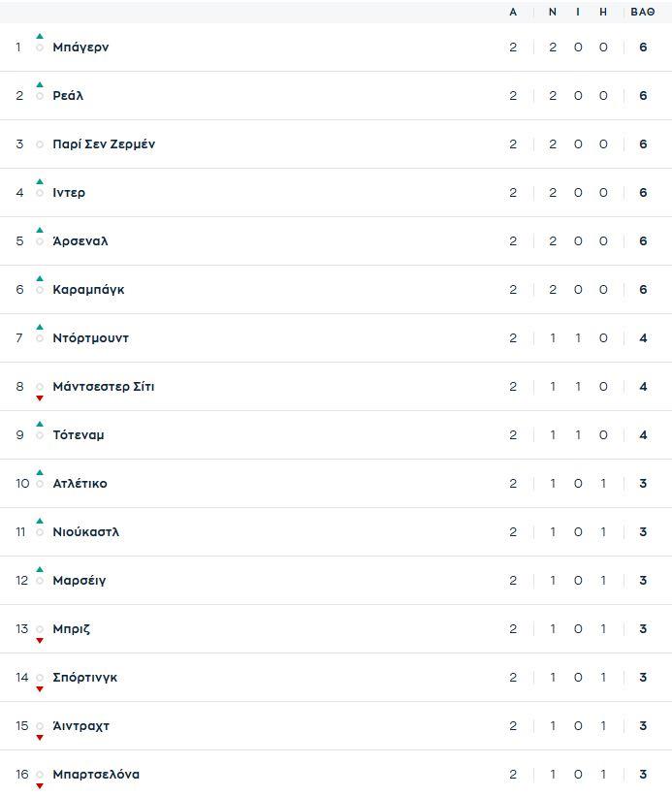672x796 pixels.
Task: Click the Η losses column header
Action: point(603,13)
